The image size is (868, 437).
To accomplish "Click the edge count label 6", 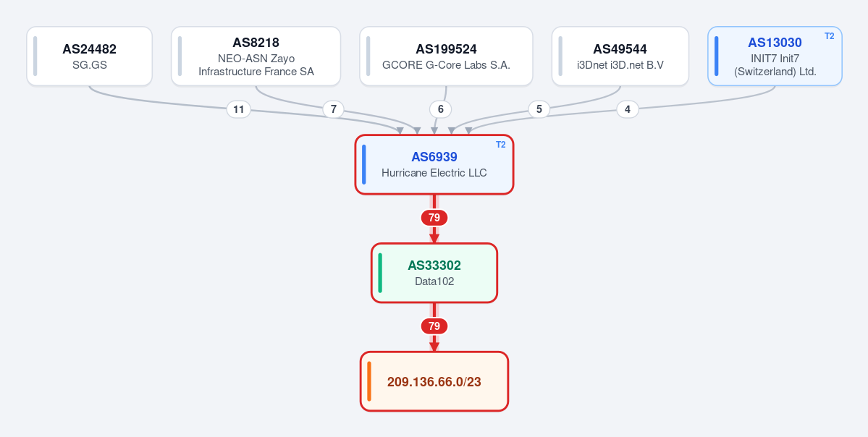I will [x=441, y=109].
